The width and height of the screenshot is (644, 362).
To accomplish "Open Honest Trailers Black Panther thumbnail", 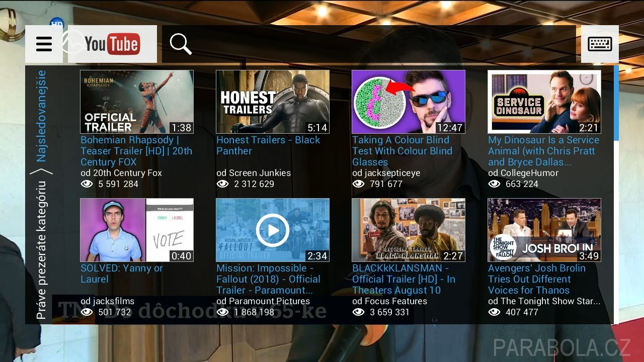I will click(273, 102).
